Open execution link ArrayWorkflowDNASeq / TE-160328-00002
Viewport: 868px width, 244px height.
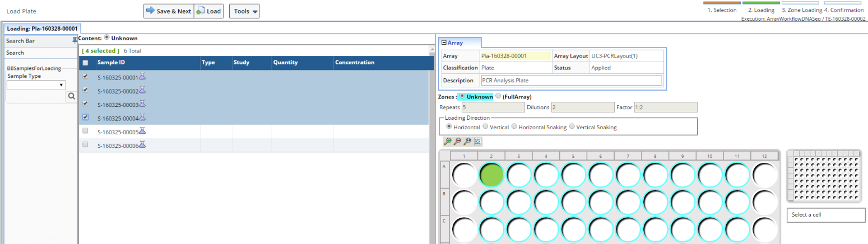[x=803, y=18]
